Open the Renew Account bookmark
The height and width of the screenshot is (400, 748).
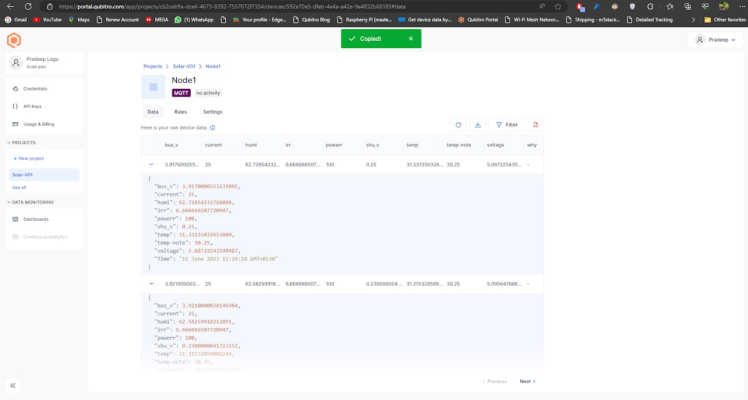(117, 20)
